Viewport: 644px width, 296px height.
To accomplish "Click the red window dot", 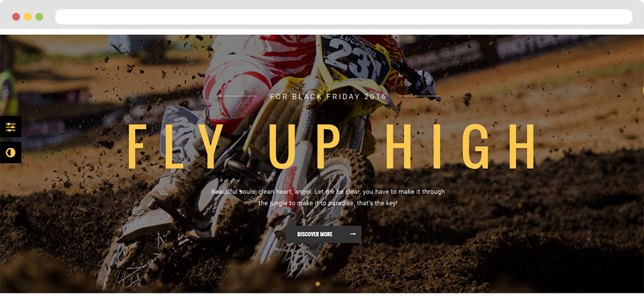I will point(16,17).
